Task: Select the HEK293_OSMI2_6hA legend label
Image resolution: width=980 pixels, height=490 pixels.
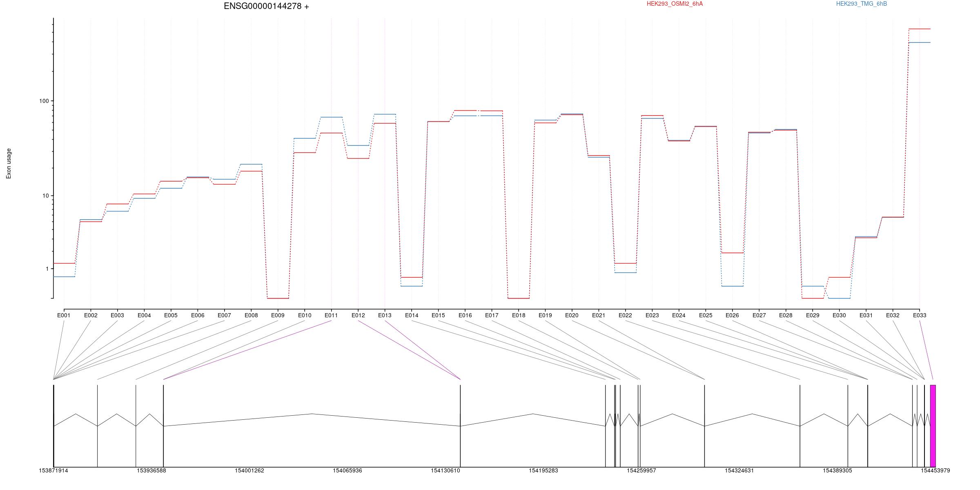Action: point(675,4)
